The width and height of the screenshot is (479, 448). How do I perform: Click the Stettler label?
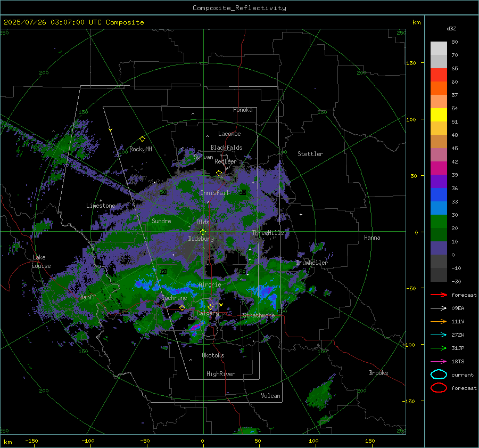(310, 154)
